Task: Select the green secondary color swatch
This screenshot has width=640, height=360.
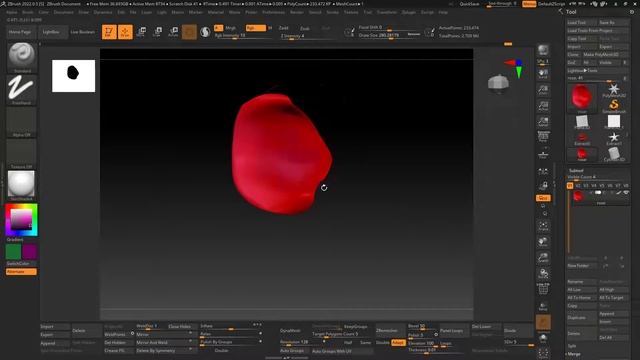Action: pos(13,252)
